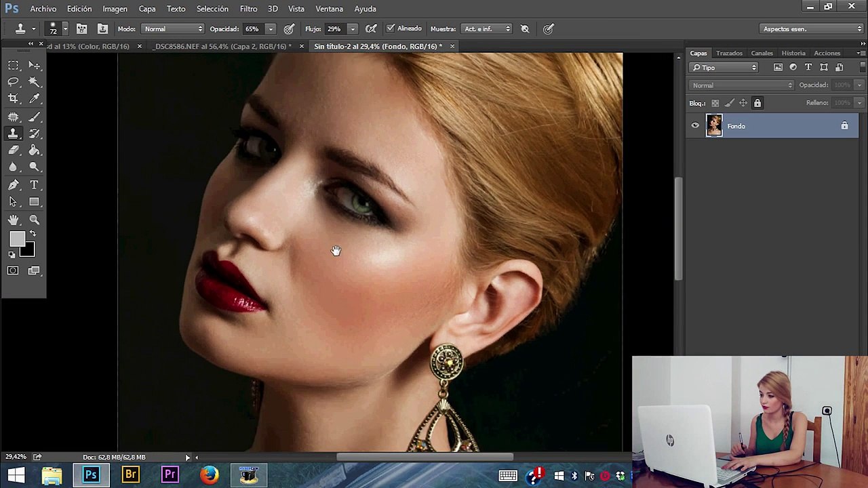Open the Layers panel options menu
Image resolution: width=868 pixels, height=488 pixels.
coord(861,53)
